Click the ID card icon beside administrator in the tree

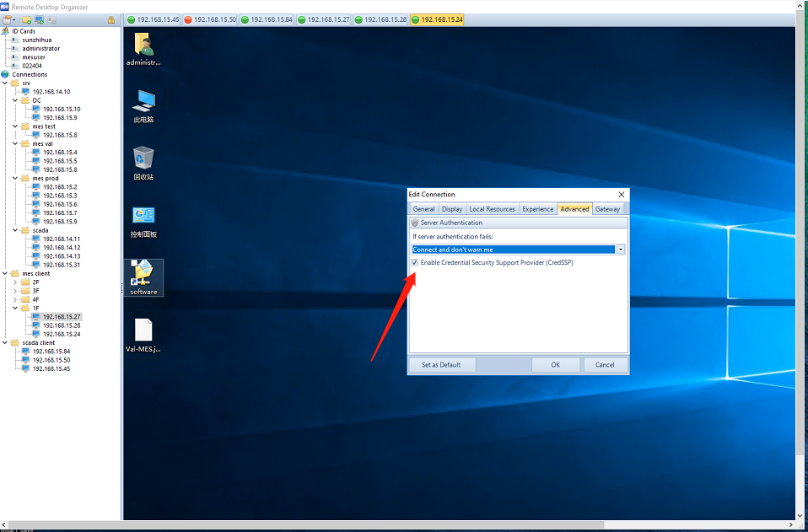15,48
